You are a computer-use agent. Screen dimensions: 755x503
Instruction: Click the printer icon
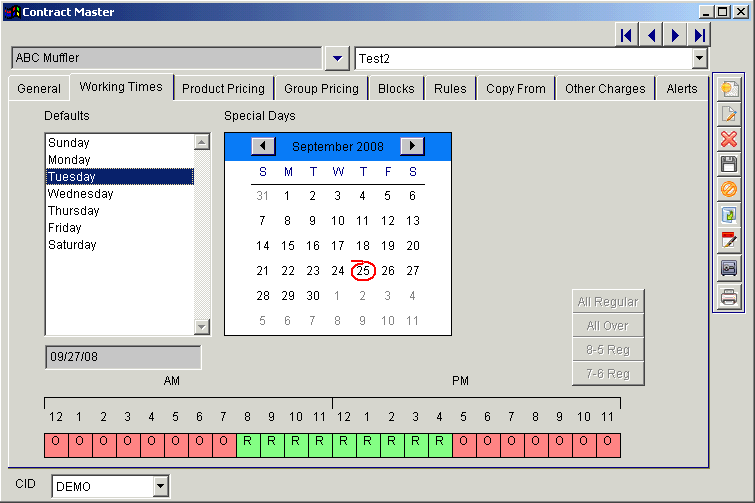pyautogui.click(x=729, y=297)
